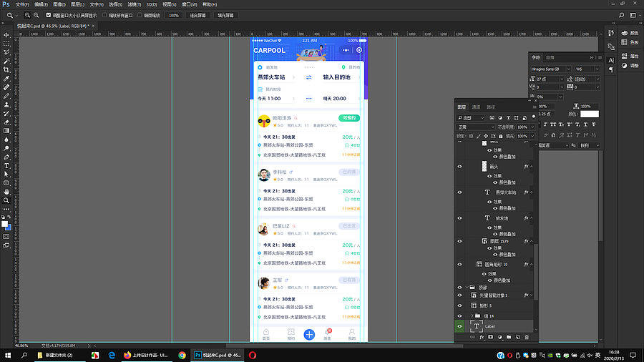Select the Crop tool
The height and width of the screenshot is (362, 644).
point(6,70)
